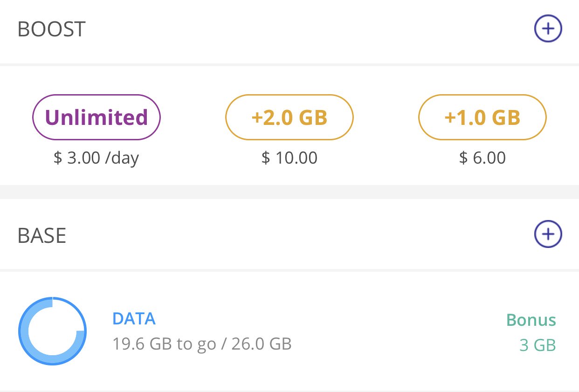Click the gray divider band above BASE

pos(289,192)
